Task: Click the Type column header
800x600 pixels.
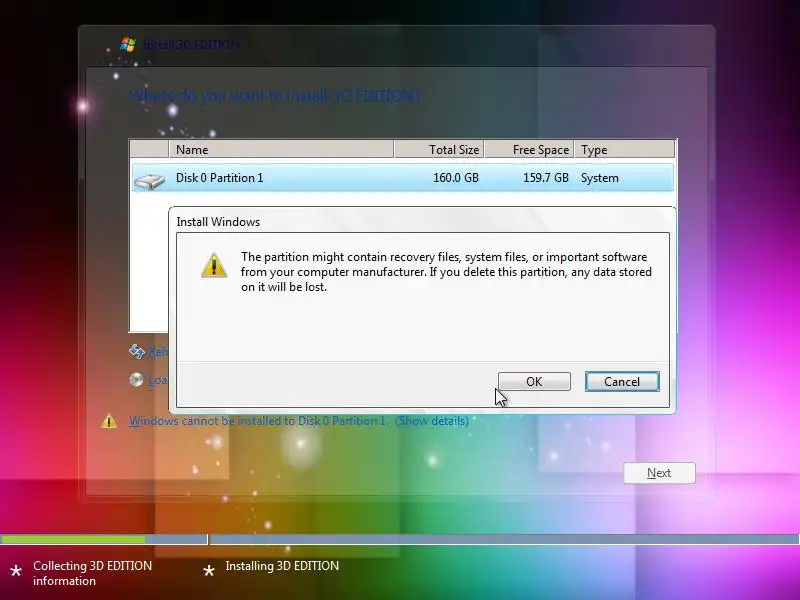Action: (624, 149)
